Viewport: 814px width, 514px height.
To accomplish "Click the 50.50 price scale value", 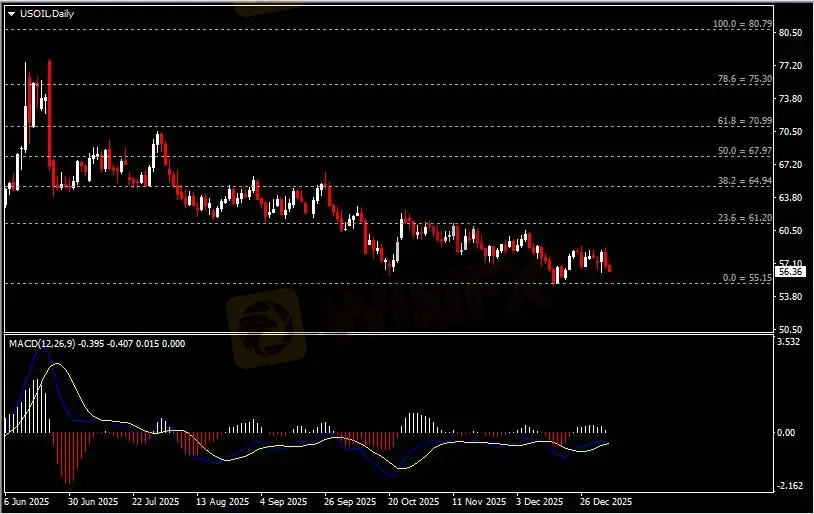I will [791, 330].
